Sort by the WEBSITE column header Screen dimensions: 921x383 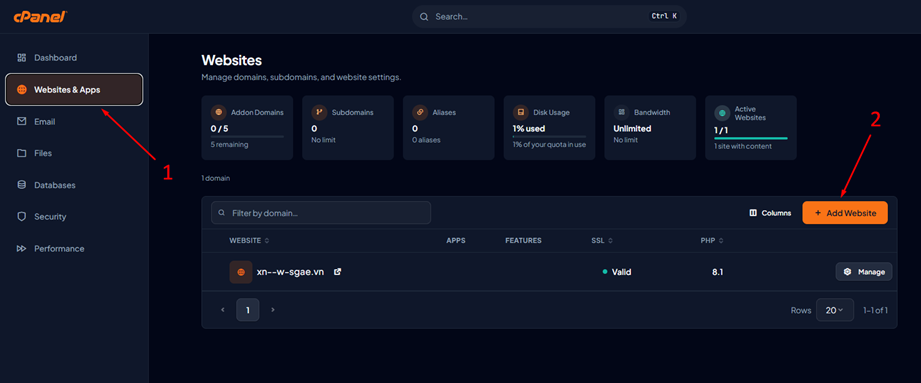pos(249,240)
